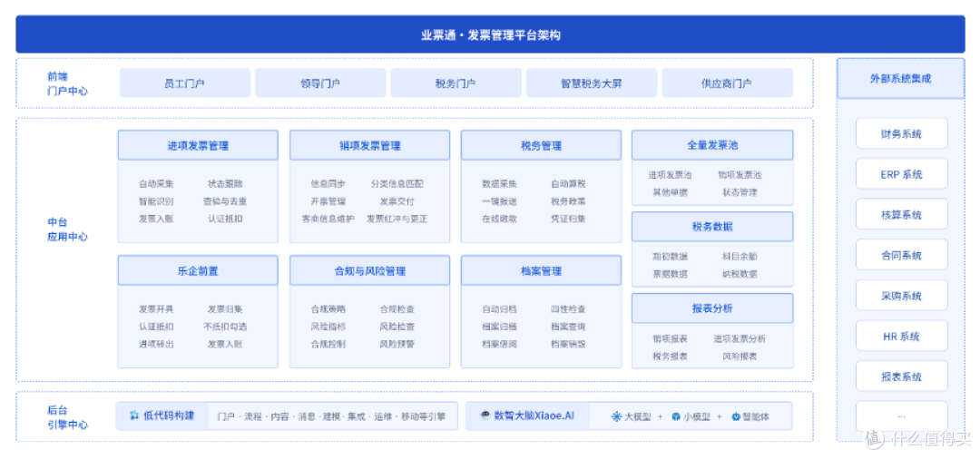Open 智慧税务大屏
This screenshot has height=459, width=980.
[592, 83]
